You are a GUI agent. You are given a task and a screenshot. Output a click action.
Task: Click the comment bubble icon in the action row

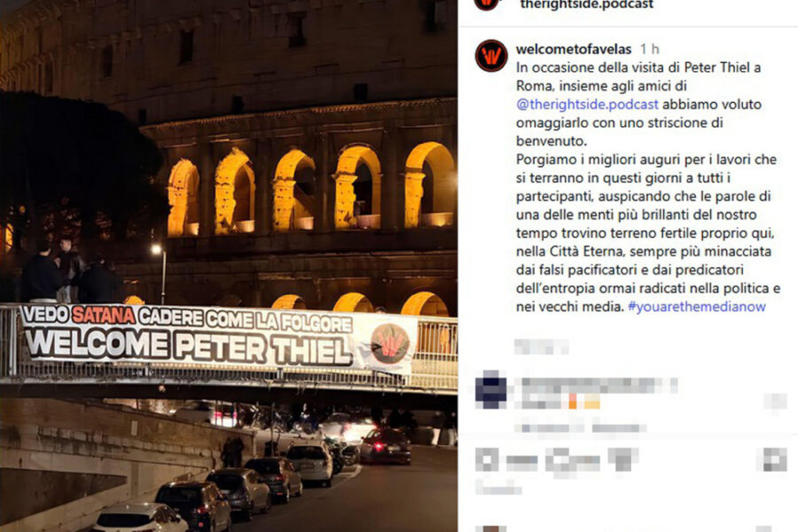coord(558,461)
